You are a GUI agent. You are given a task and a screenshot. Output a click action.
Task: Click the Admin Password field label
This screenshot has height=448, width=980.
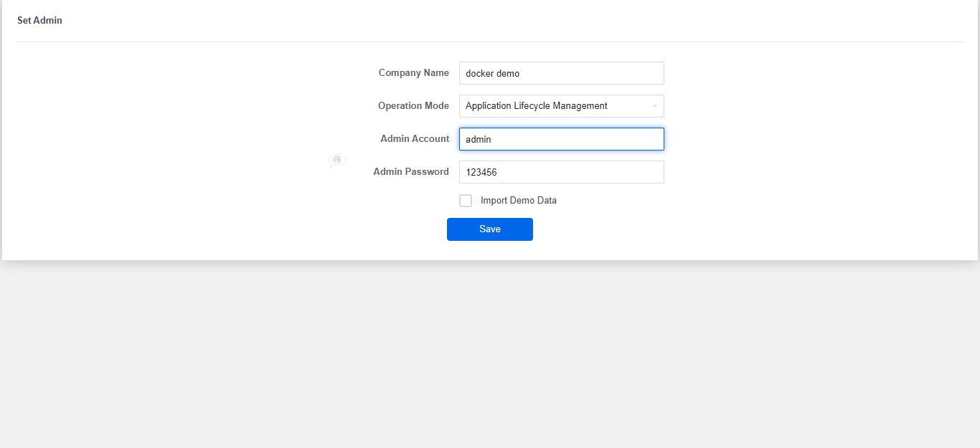(411, 172)
